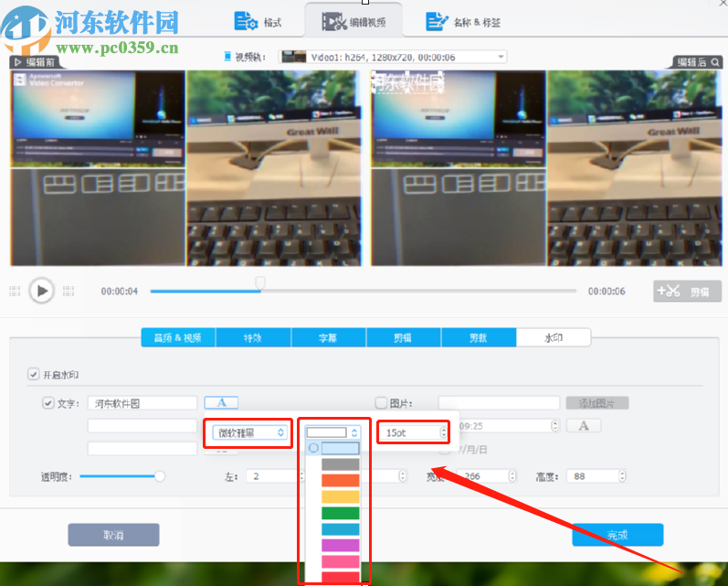Select the 剪辑 editing tab
The height and width of the screenshot is (586, 728).
coord(404,338)
